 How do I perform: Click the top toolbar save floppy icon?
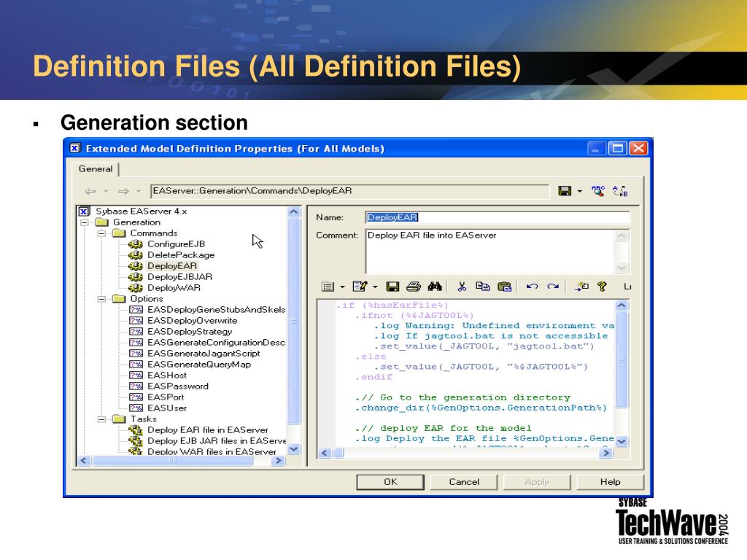[x=565, y=191]
